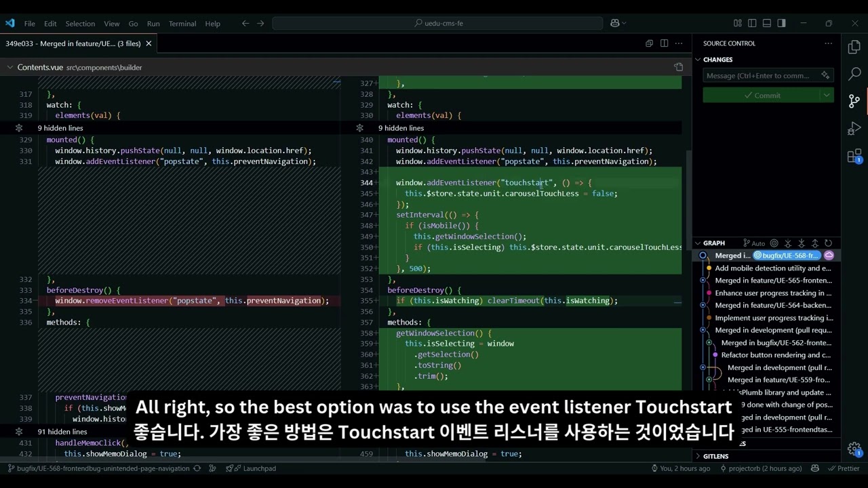Customize layout icon in title bar
Image resolution: width=868 pixels, height=488 pixels.
coord(738,23)
